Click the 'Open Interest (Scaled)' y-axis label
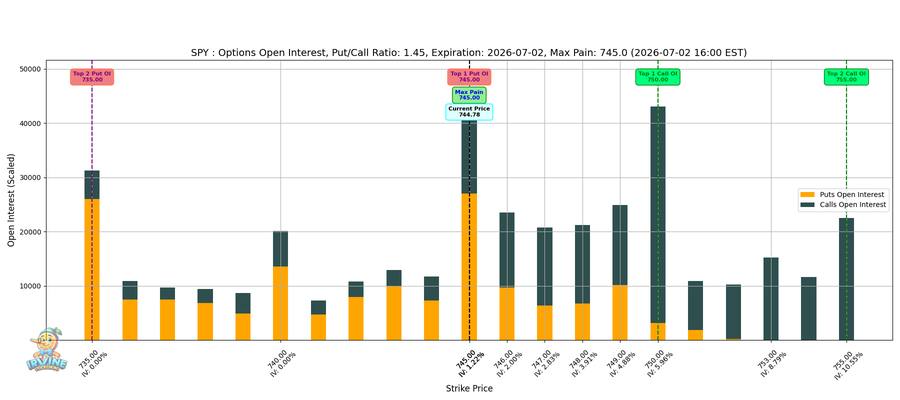This screenshot has width=900, height=400. 11,200
